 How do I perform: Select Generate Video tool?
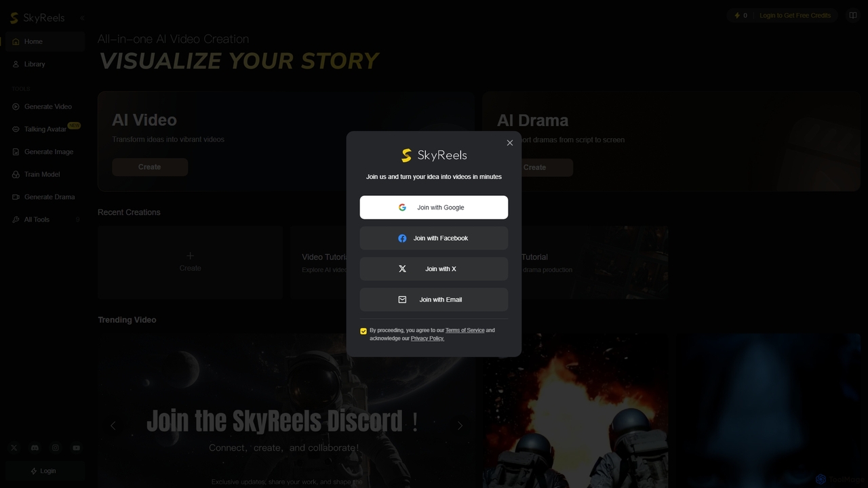(45, 106)
